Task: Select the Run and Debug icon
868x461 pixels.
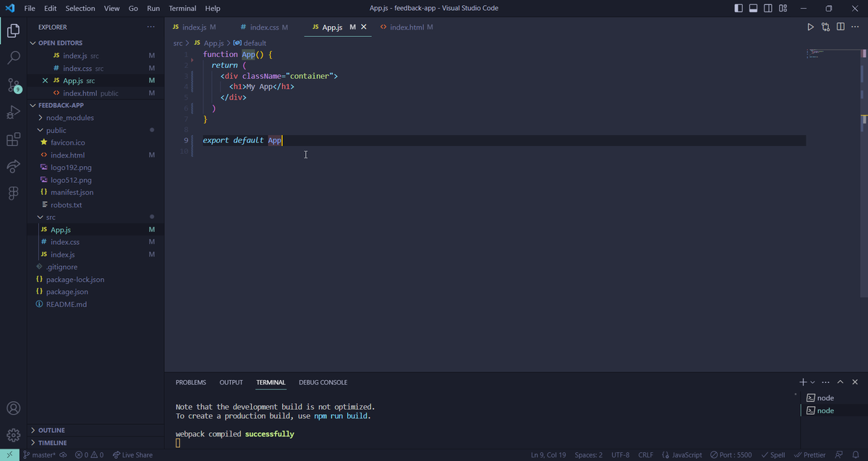Action: pyautogui.click(x=13, y=113)
